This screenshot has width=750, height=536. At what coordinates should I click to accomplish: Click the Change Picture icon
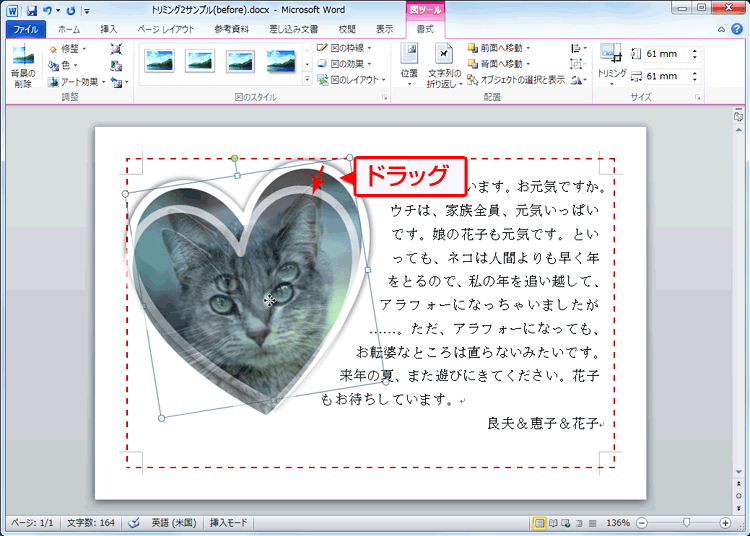116,66
